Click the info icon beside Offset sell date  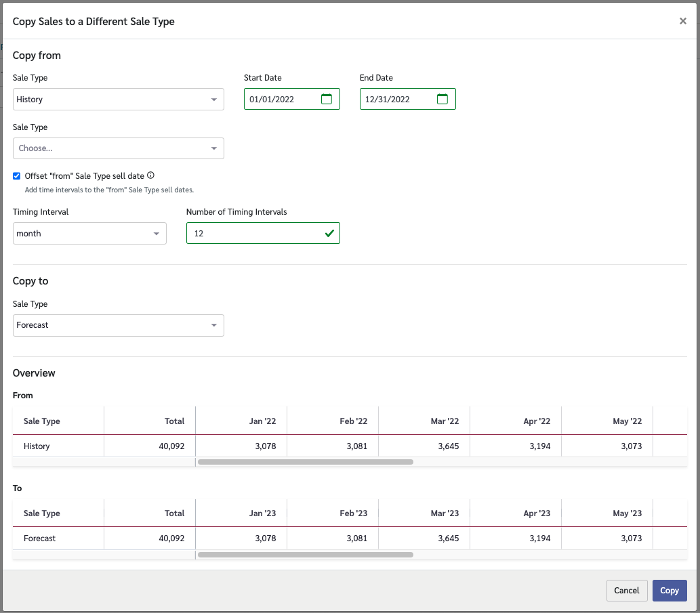(150, 175)
